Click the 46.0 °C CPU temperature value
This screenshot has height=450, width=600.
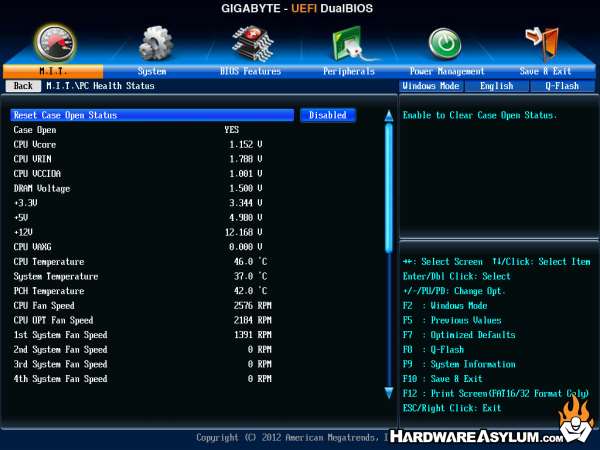click(250, 262)
